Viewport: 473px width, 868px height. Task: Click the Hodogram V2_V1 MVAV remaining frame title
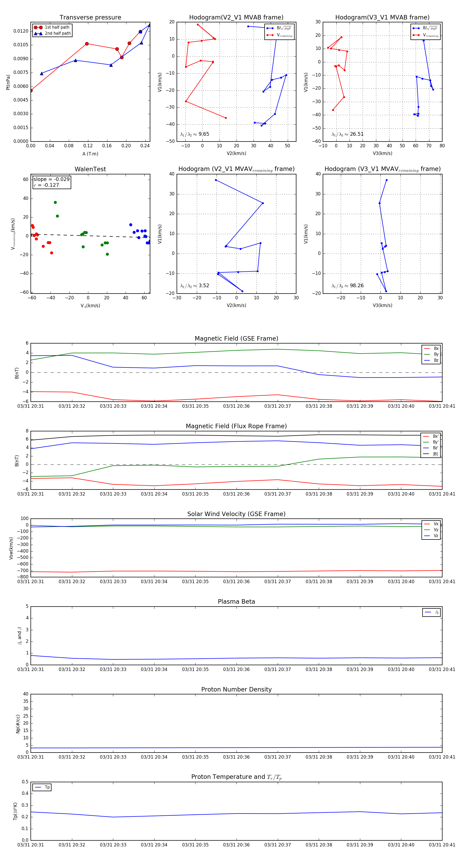tap(236, 169)
